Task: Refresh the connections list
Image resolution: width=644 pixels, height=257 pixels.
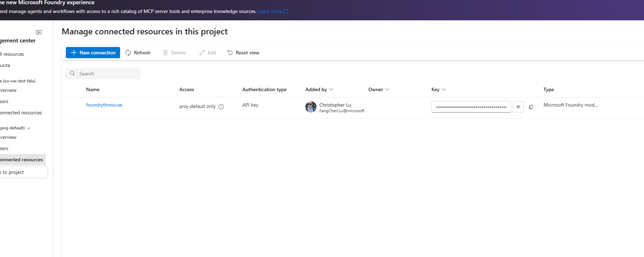Action: (x=138, y=53)
